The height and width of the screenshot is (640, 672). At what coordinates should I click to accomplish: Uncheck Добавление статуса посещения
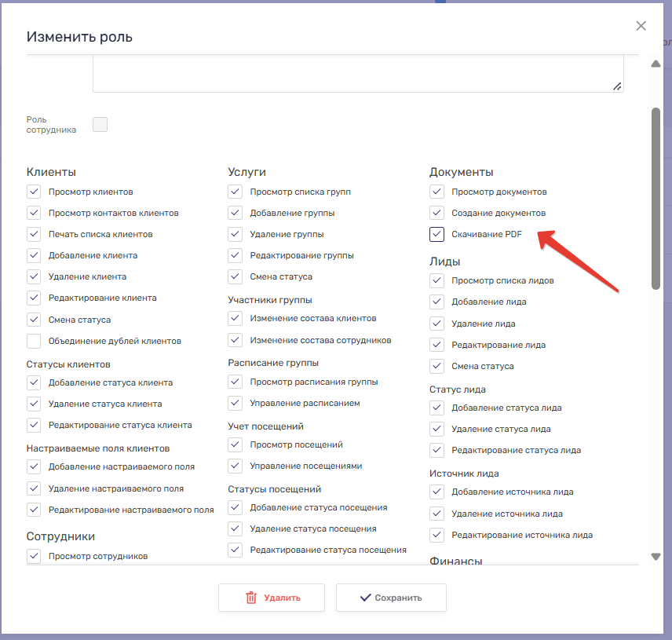(236, 507)
